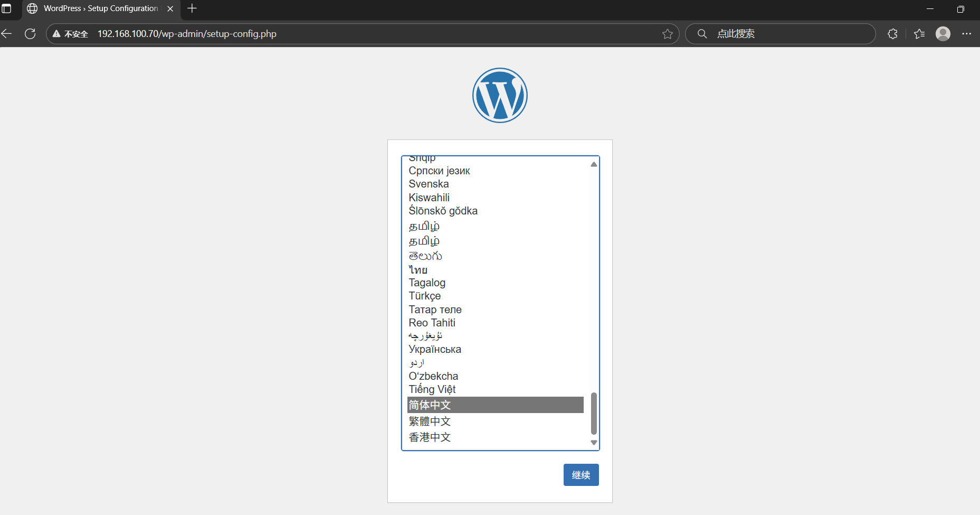Select Татар теле language option
Viewport: 980px width, 515px height.
tap(496, 310)
